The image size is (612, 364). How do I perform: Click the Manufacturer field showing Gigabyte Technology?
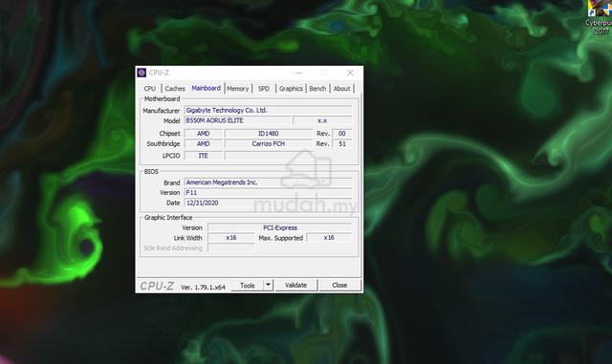tap(268, 111)
